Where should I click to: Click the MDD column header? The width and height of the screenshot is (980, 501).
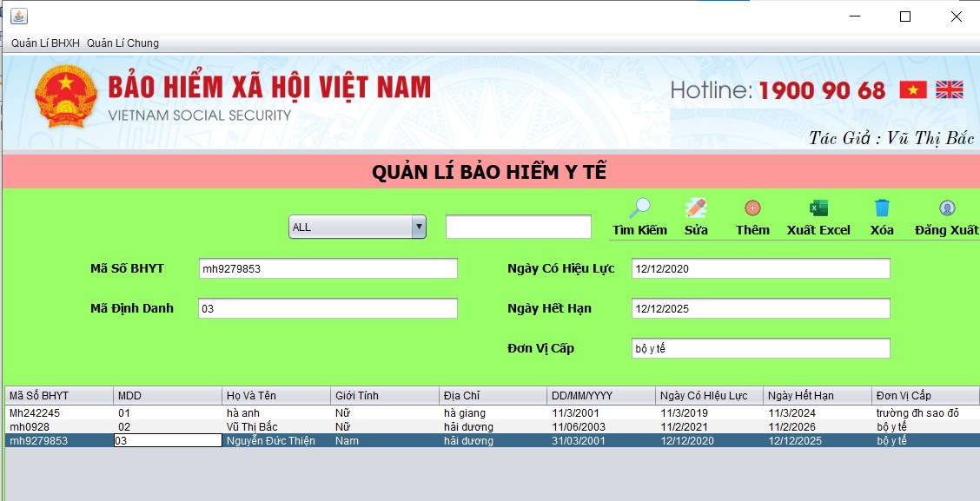point(168,395)
